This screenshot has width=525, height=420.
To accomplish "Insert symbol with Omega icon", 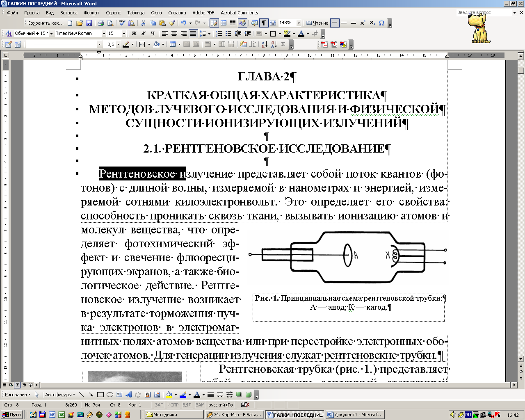I will click(381, 23).
